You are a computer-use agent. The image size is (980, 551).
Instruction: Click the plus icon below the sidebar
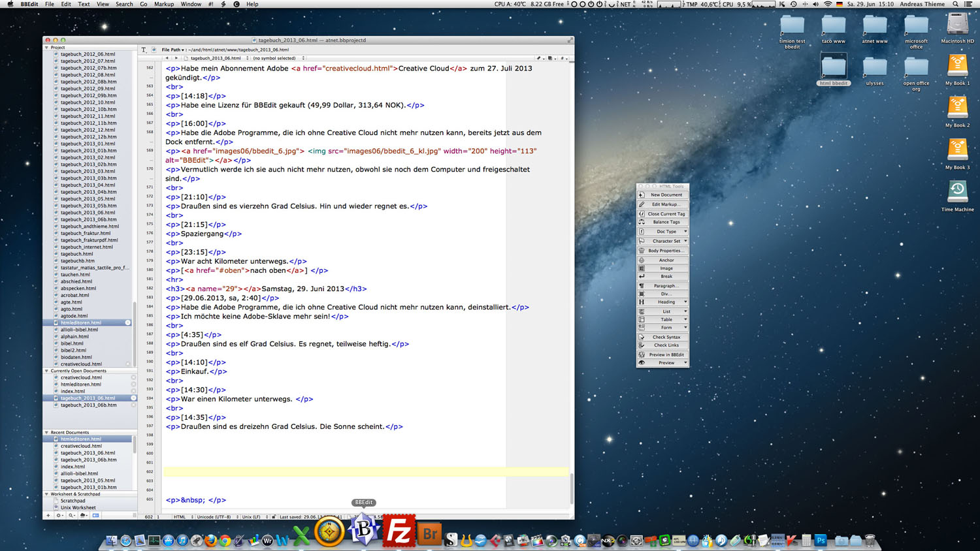48,516
